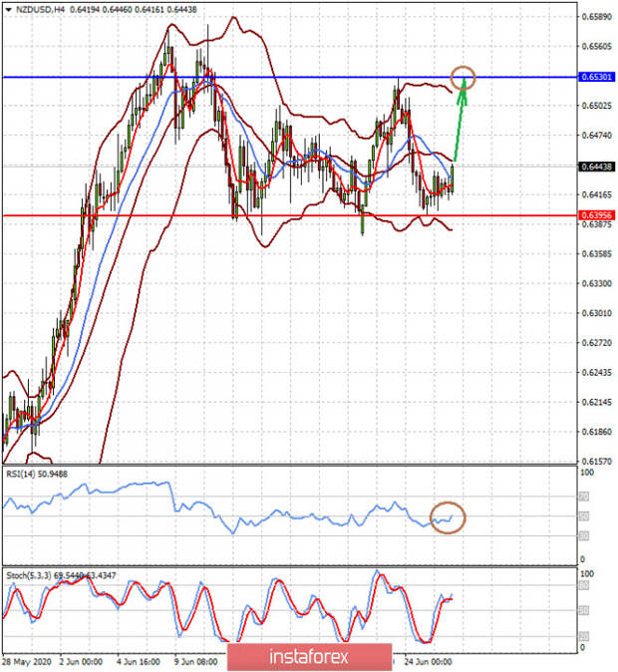Click the 0.65605 price axis label
This screenshot has width=618, height=672.
click(x=597, y=47)
